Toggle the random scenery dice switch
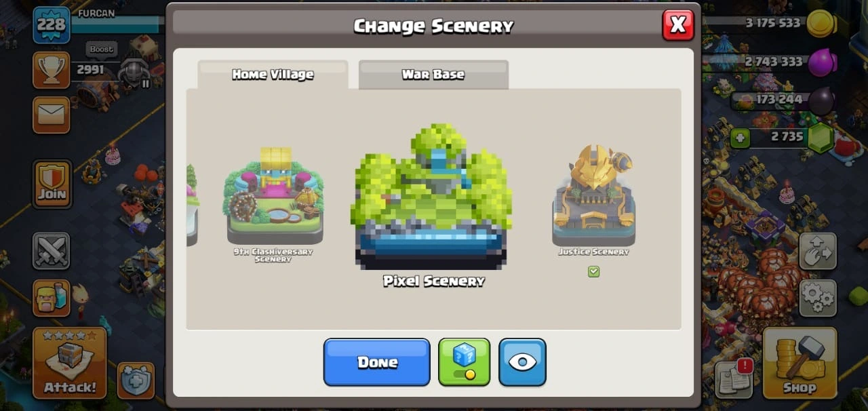868x411 pixels. click(465, 362)
